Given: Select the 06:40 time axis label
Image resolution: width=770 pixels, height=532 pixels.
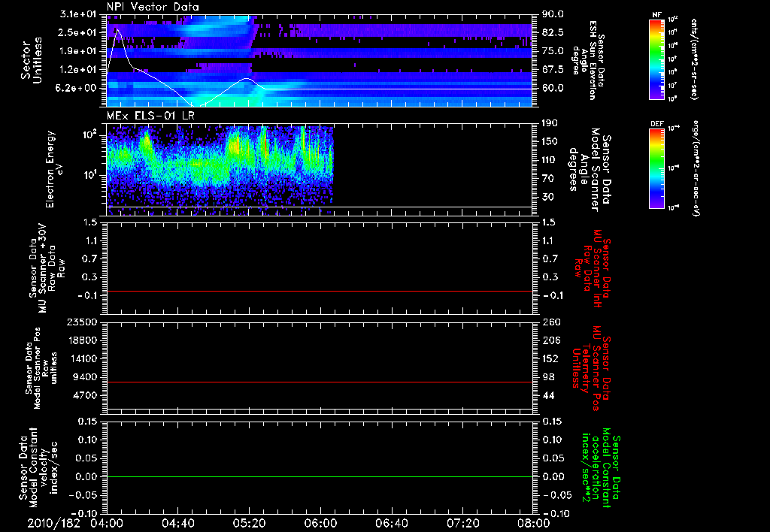Looking at the screenshot, I should 393,522.
